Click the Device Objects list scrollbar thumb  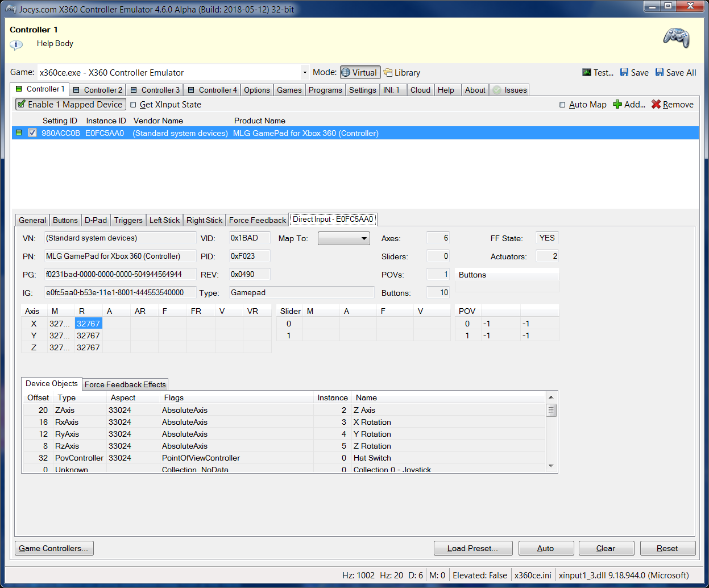click(550, 411)
